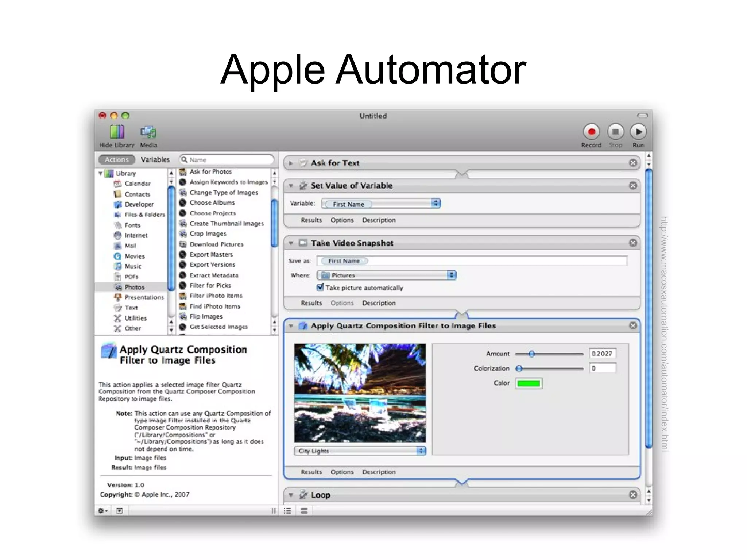Image resolution: width=747 pixels, height=560 pixels.
Task: Click the Name search field
Action: point(227,160)
